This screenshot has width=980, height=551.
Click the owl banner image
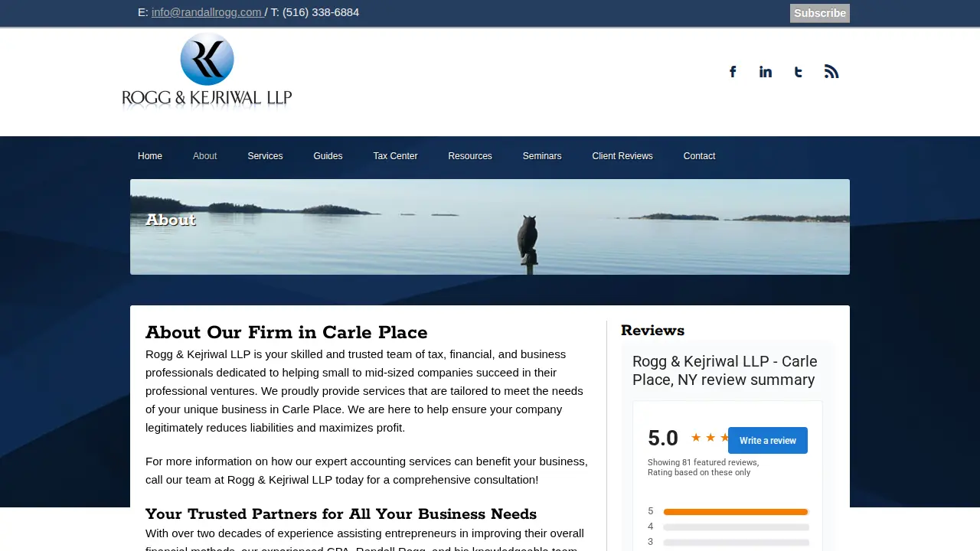(x=490, y=227)
